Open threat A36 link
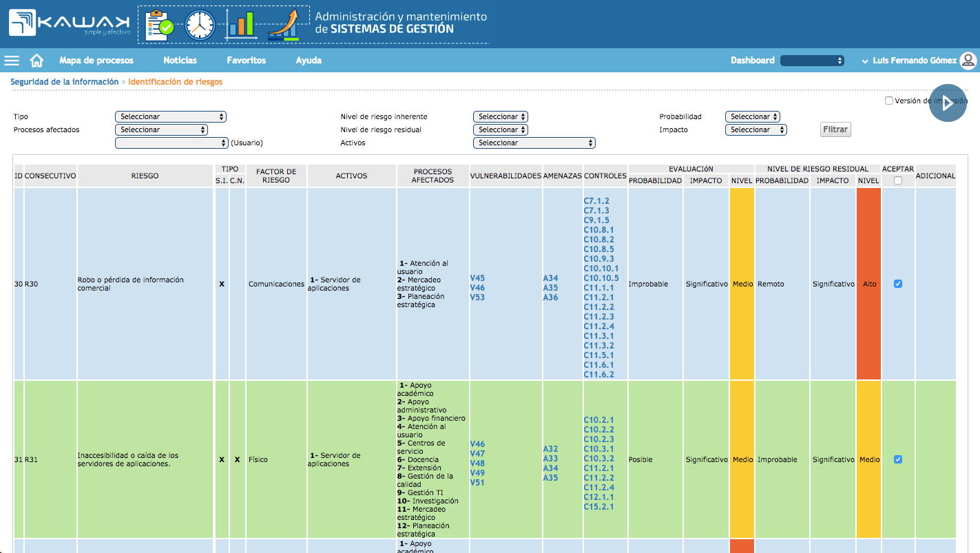The height and width of the screenshot is (553, 980). coord(550,298)
